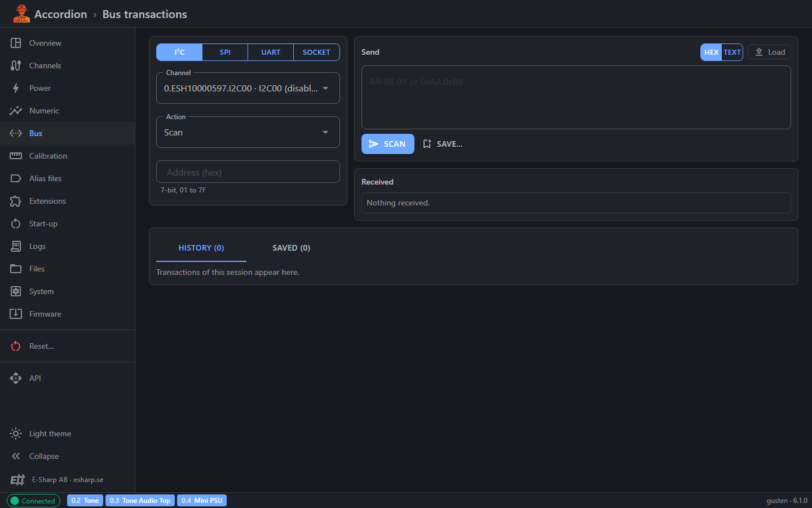812x508 pixels.
Task: Open Start-up icon in sidebar
Action: [x=16, y=224]
